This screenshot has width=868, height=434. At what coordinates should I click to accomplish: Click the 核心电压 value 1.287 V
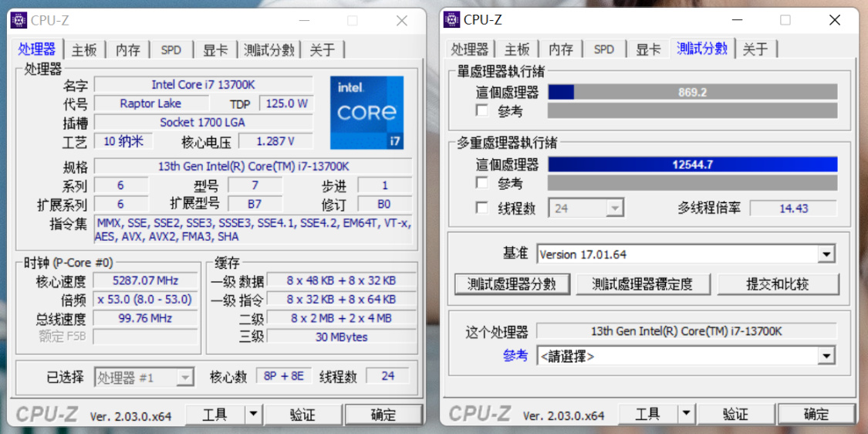pyautogui.click(x=275, y=141)
